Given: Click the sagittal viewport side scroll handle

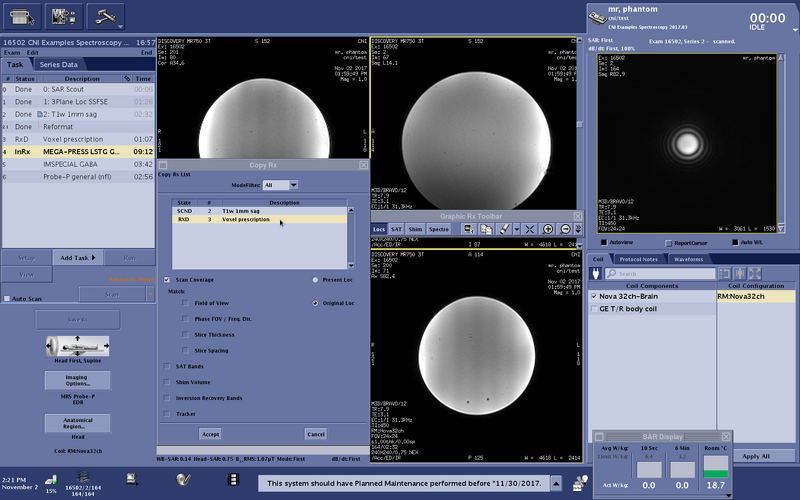Looking at the screenshot, I should click(579, 124).
